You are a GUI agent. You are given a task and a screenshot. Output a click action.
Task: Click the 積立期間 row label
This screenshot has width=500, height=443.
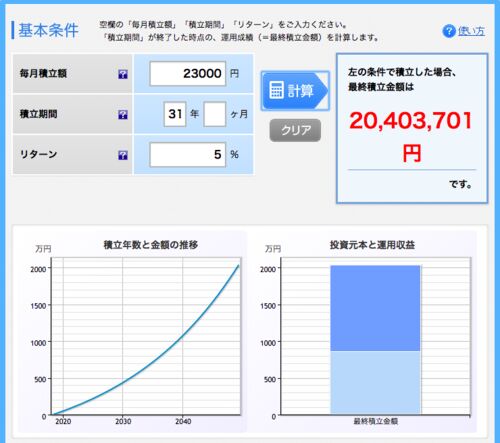[x=39, y=114]
